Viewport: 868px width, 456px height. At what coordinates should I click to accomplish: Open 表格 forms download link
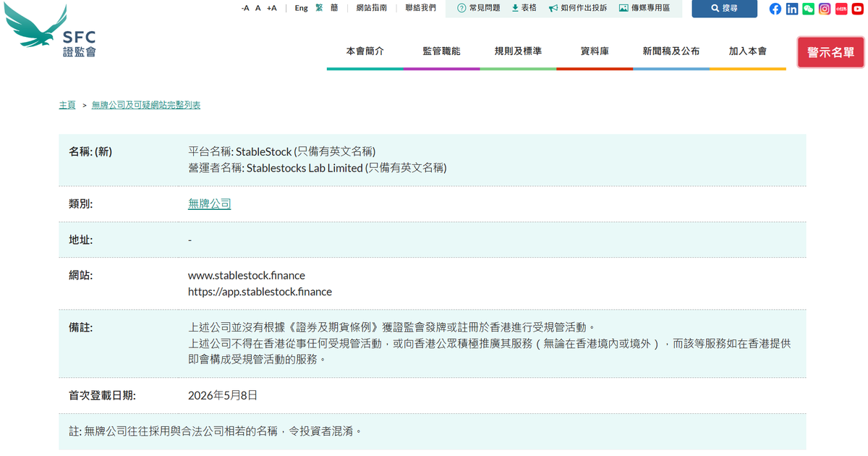click(x=524, y=8)
